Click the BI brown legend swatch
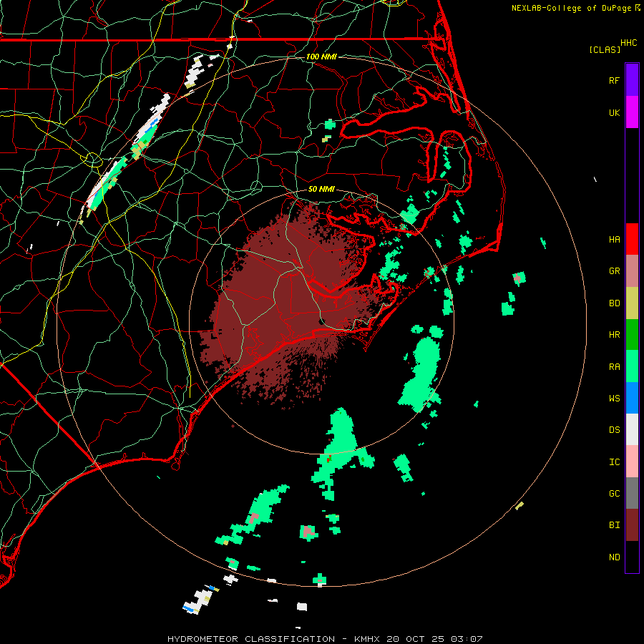 click(x=632, y=525)
